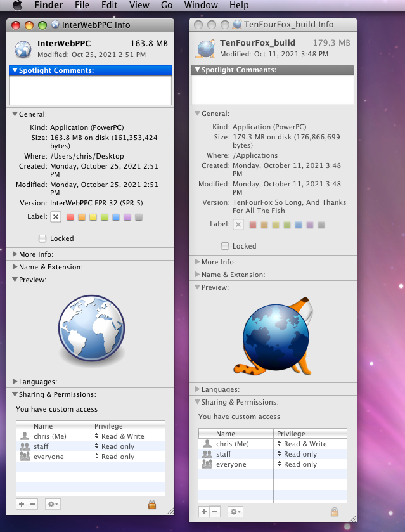This screenshot has height=532, width=405.
Task: Open the Window menu
Action: pos(201,5)
